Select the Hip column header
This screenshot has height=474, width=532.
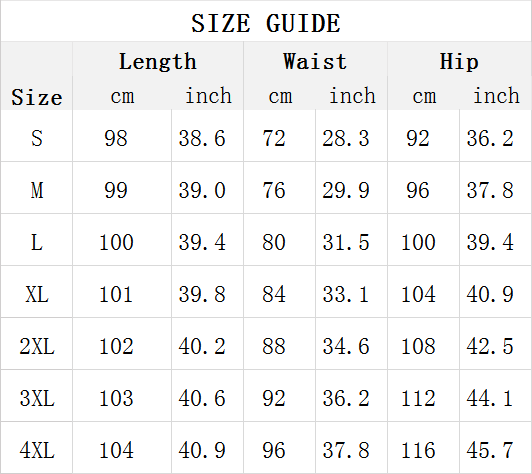459,61
